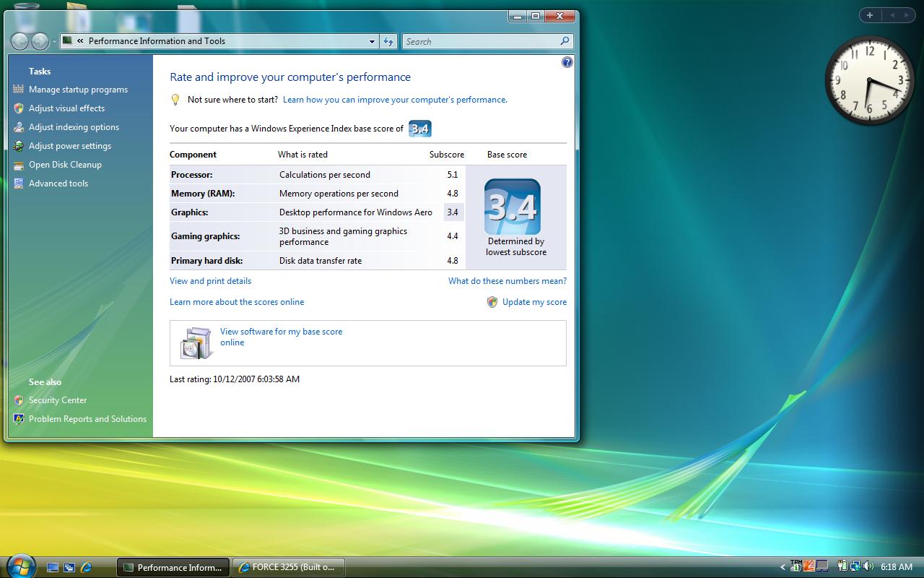924x578 pixels.
Task: Open Problem Reports and Solutions
Action: (87, 419)
